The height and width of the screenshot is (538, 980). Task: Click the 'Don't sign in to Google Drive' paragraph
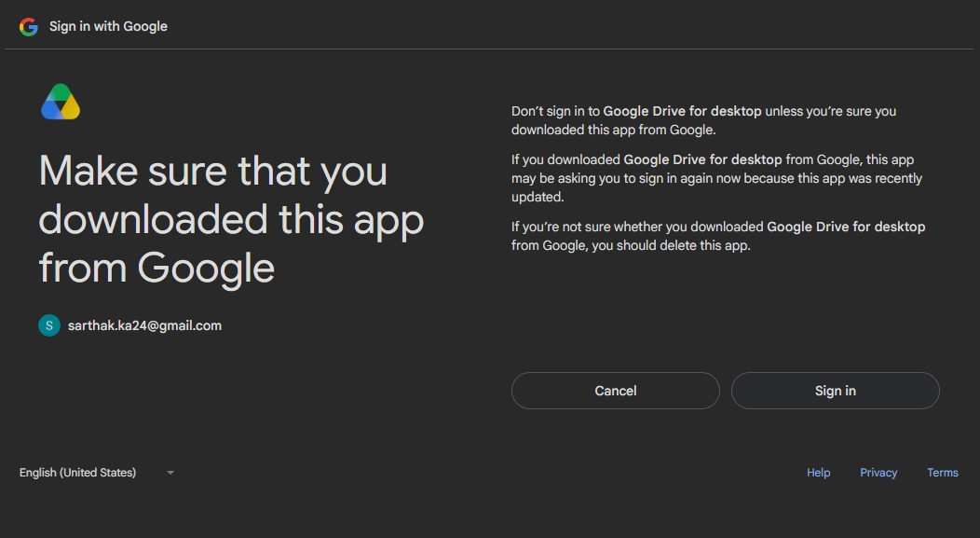point(703,120)
